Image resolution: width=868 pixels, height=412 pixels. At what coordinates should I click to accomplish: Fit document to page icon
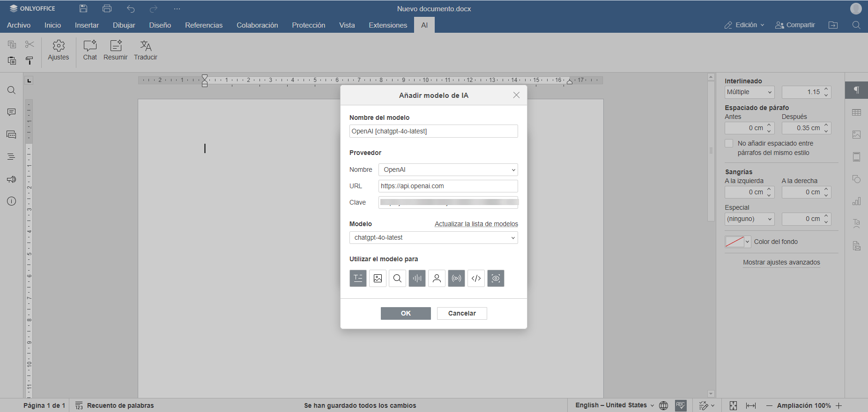point(733,405)
